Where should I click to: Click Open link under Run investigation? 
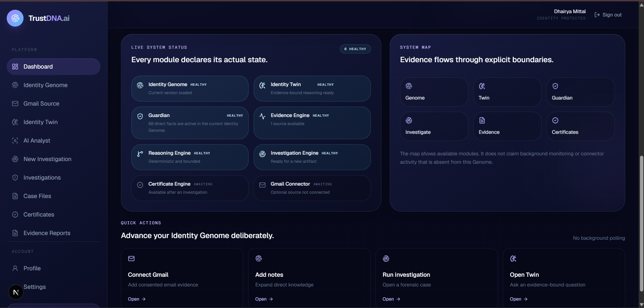click(x=391, y=299)
